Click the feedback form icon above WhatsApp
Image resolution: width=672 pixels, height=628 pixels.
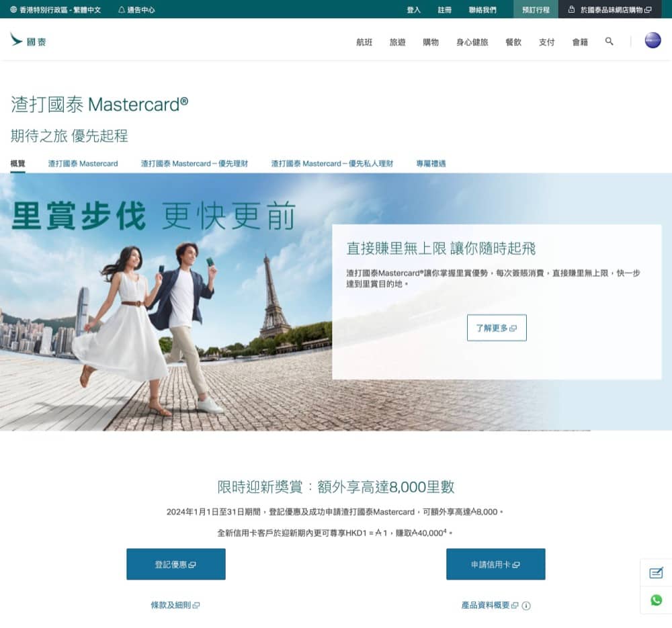(655, 573)
